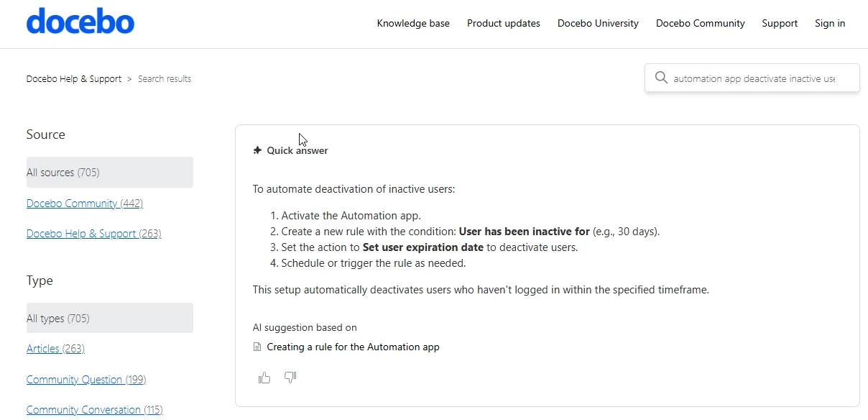This screenshot has width=868, height=420.
Task: Click Sign in
Action: [830, 23]
